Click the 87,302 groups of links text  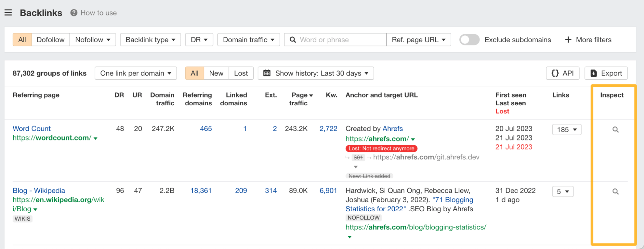pyautogui.click(x=50, y=73)
